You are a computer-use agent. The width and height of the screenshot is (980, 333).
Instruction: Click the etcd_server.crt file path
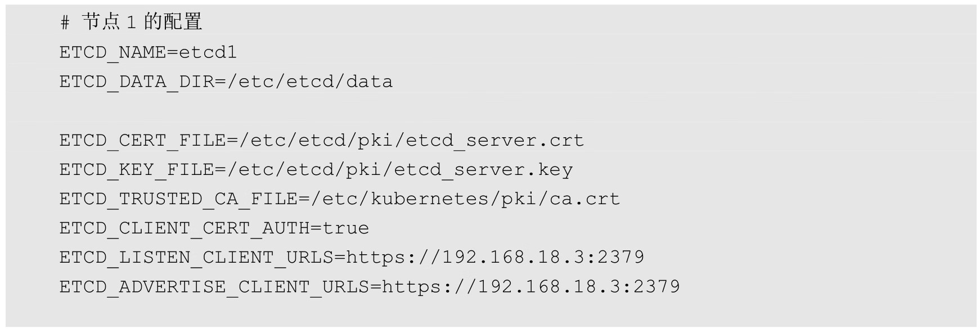[x=411, y=140]
